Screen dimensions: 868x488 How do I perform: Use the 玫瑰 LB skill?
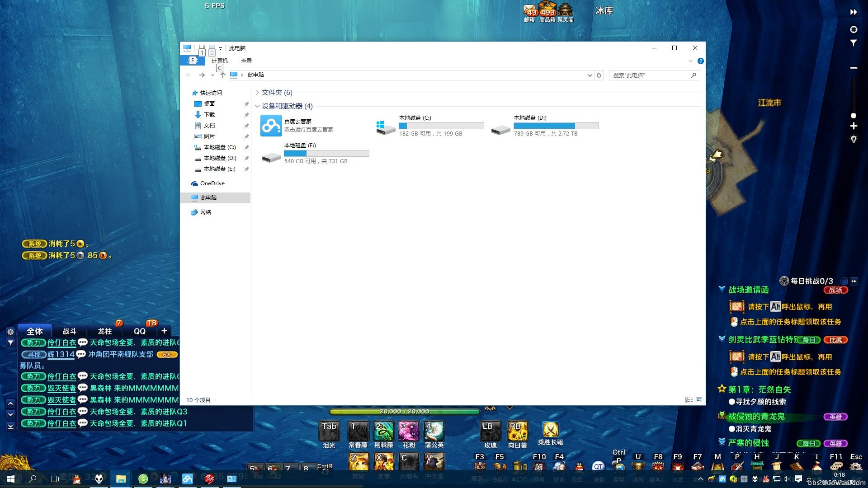(x=490, y=431)
